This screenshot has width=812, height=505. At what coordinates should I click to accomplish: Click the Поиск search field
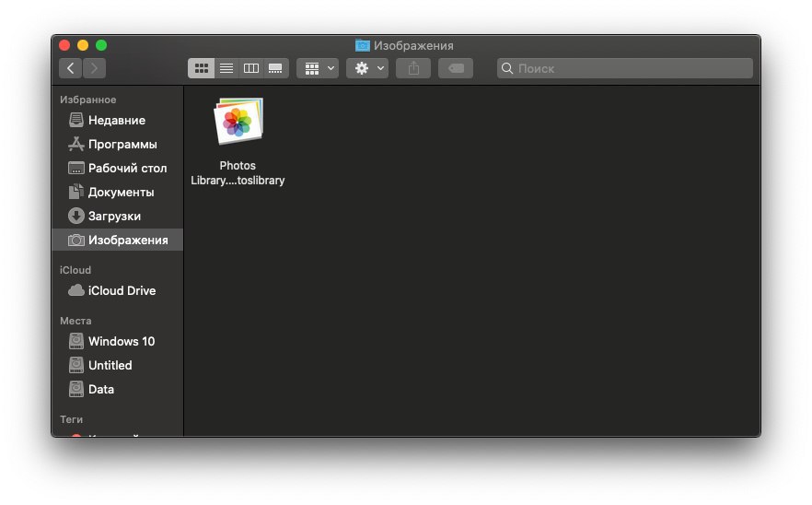tap(624, 68)
